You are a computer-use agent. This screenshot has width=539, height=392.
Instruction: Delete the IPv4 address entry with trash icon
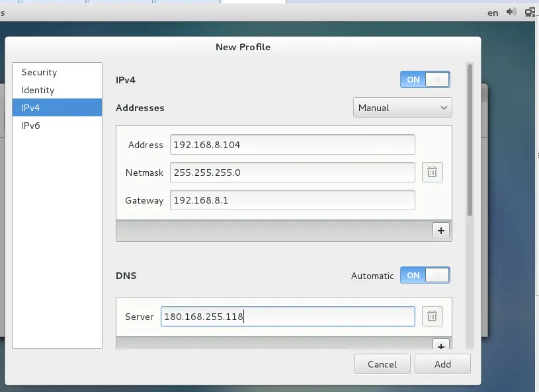[432, 172]
